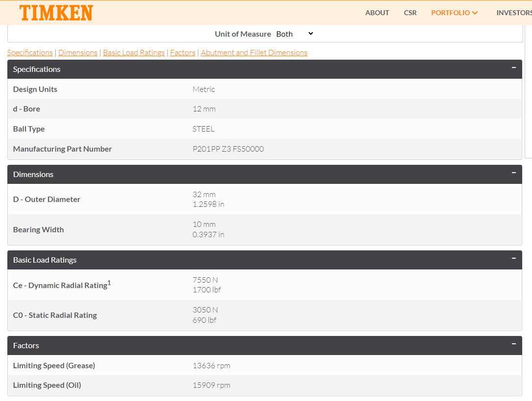Jump to Dimensions anchor link
532x401 pixels.
click(78, 52)
